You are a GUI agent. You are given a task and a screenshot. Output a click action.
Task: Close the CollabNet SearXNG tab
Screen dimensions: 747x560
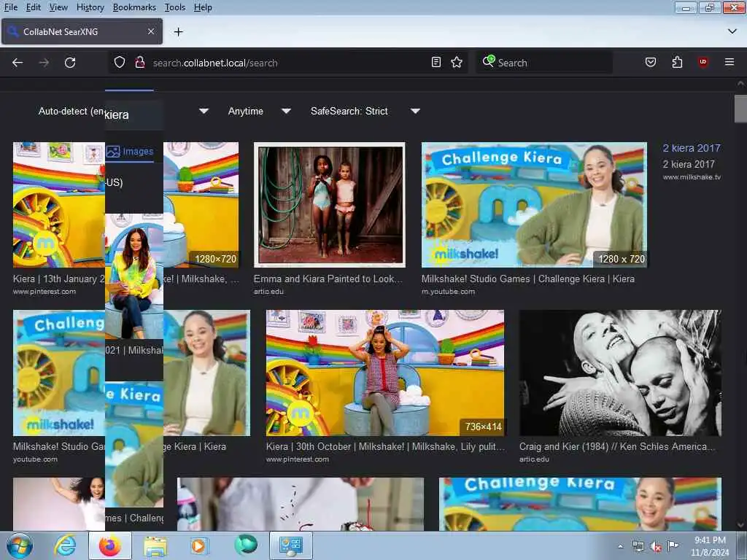click(150, 31)
